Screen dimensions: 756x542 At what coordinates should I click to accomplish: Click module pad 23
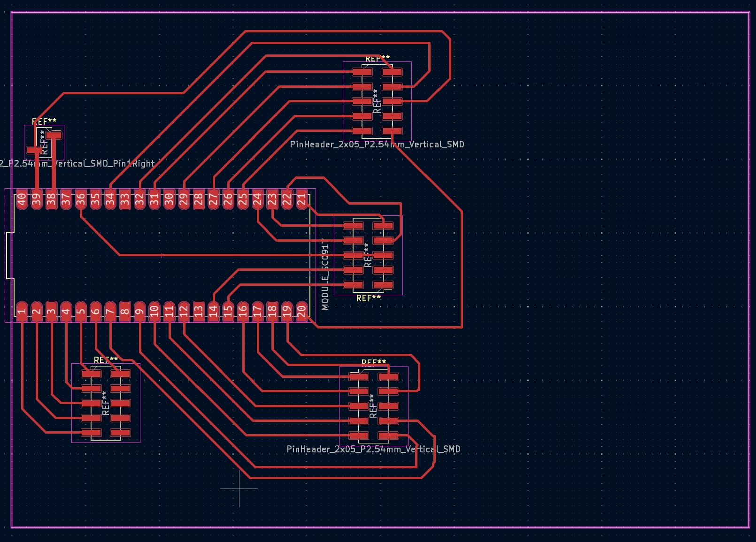tap(272, 199)
